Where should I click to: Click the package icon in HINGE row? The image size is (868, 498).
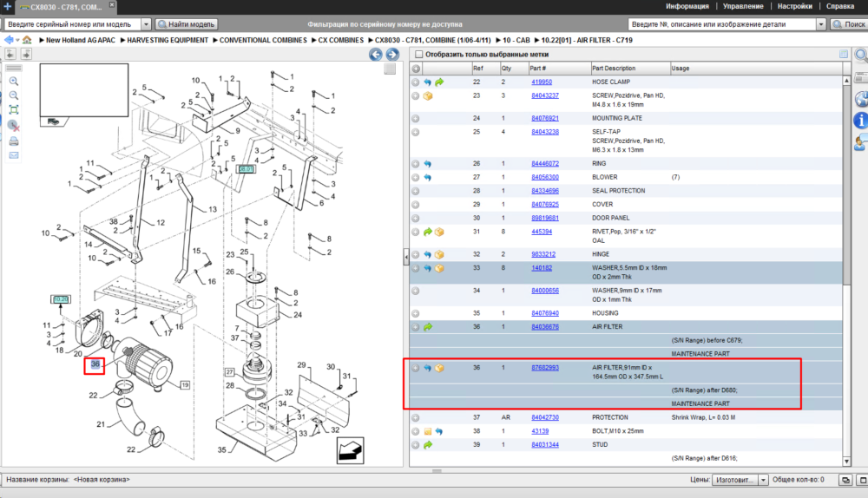[x=439, y=254]
